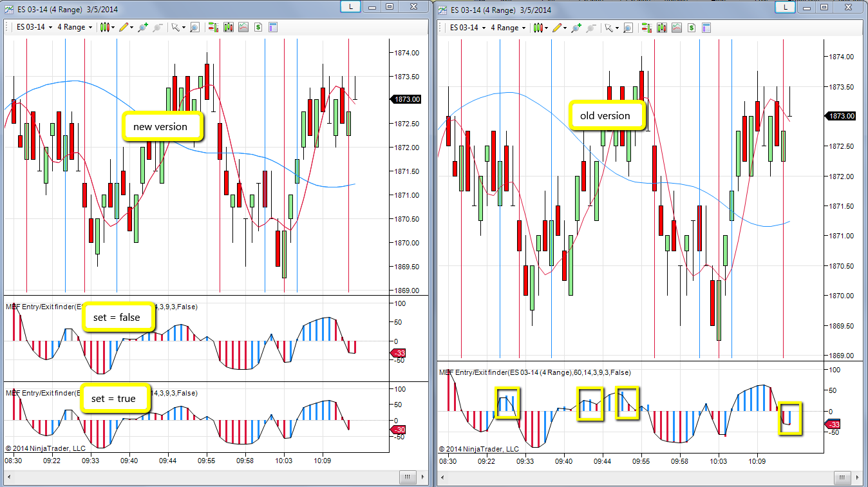
Task: Click 1873.00 price marker in left chart
Action: 406,99
